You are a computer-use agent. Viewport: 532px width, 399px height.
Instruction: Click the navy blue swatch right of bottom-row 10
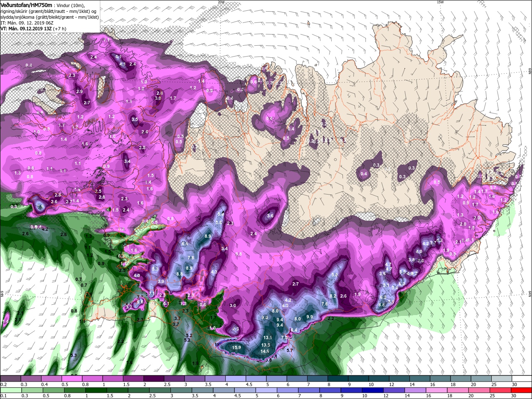[x=373, y=390]
